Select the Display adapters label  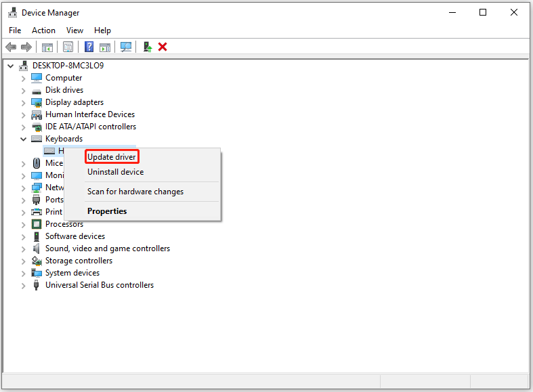pos(74,102)
